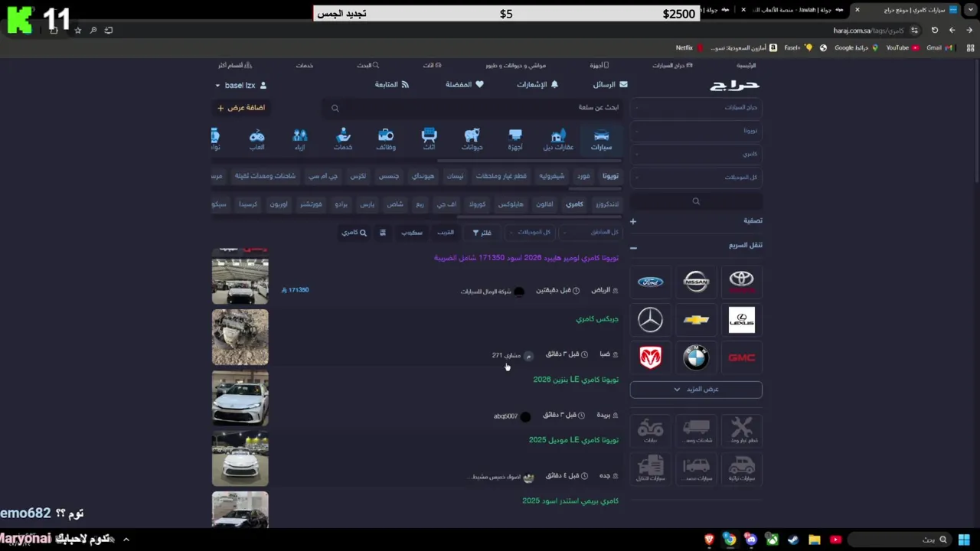Select the Chevrolet brand logo
This screenshot has height=551, width=980.
(x=696, y=319)
